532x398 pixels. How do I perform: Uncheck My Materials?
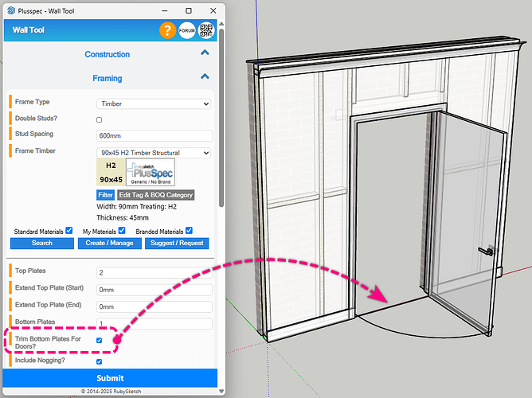(x=122, y=231)
